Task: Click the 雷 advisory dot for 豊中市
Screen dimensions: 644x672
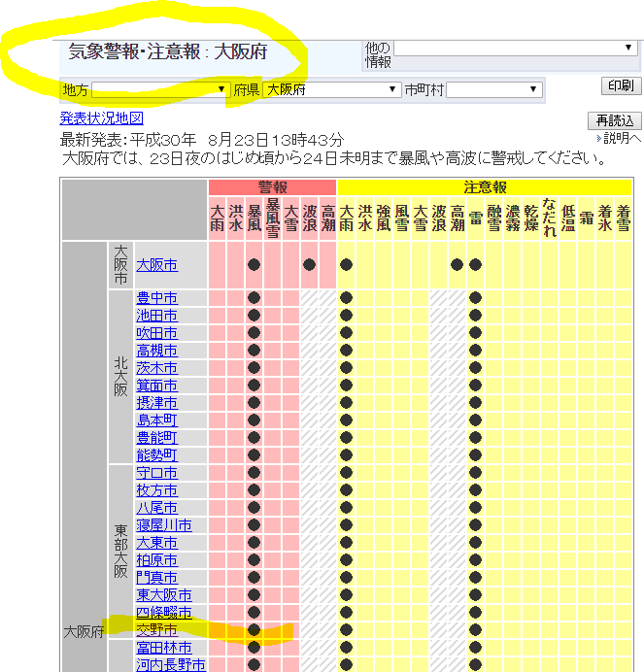Action: click(476, 298)
